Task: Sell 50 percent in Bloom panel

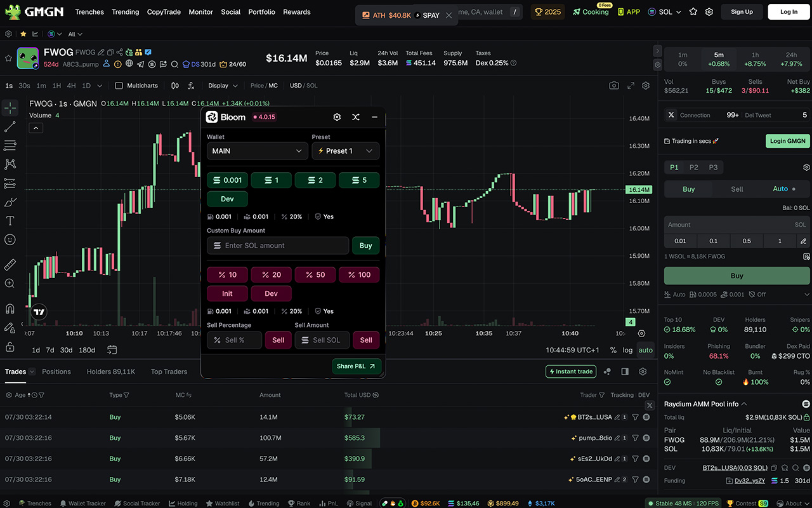Action: 315,275
